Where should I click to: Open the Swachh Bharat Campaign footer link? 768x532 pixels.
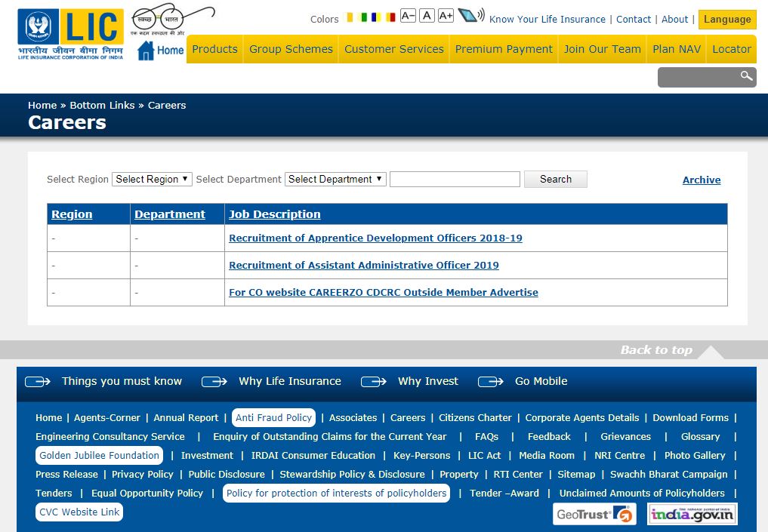pyautogui.click(x=668, y=474)
